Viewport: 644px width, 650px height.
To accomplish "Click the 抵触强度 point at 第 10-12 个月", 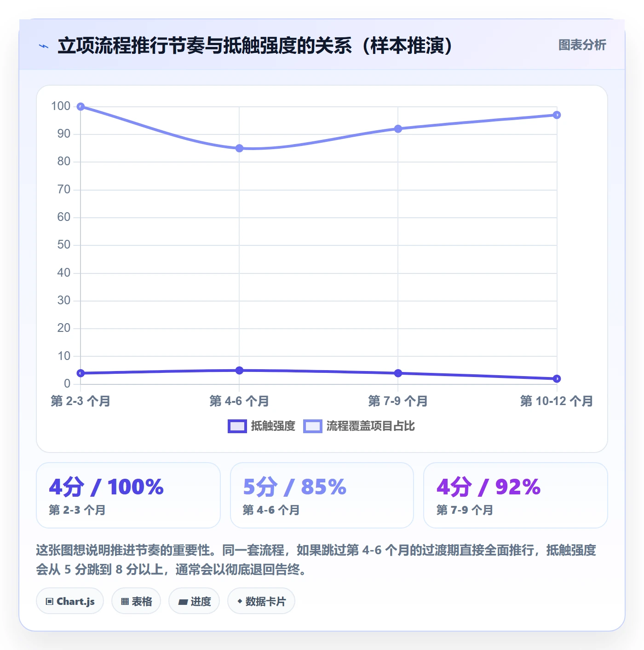I will [557, 379].
